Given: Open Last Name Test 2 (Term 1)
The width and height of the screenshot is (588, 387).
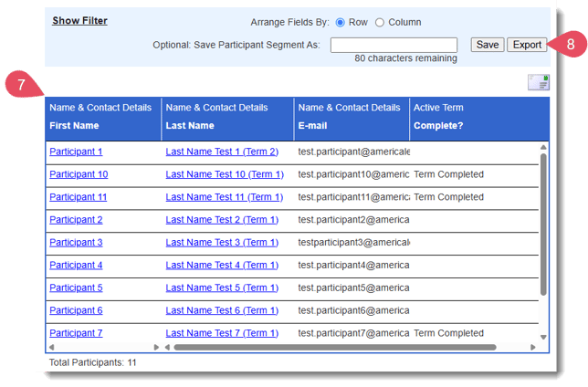Looking at the screenshot, I should 222,220.
